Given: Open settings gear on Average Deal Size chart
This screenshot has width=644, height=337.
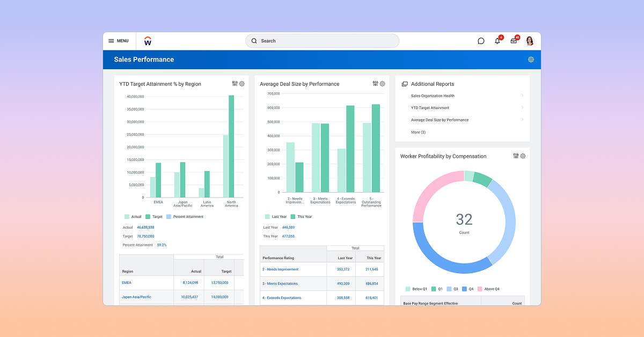Looking at the screenshot, I should pyautogui.click(x=383, y=84).
